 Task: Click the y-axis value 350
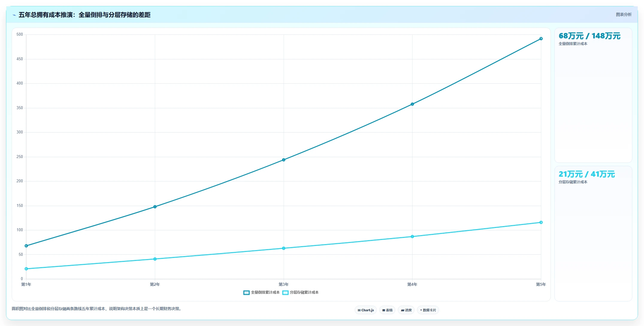(x=20, y=108)
